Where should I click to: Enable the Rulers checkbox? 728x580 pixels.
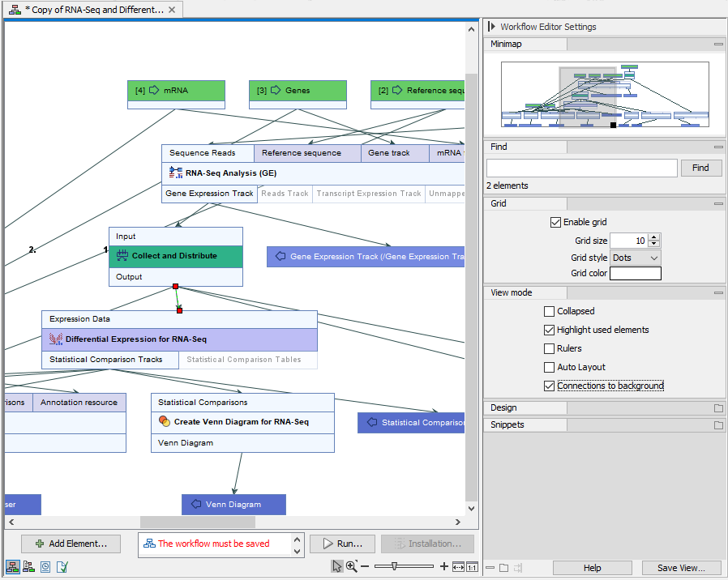point(550,348)
